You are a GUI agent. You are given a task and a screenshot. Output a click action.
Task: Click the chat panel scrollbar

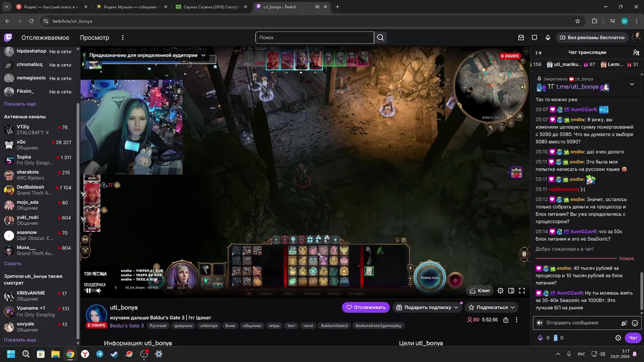[641, 292]
